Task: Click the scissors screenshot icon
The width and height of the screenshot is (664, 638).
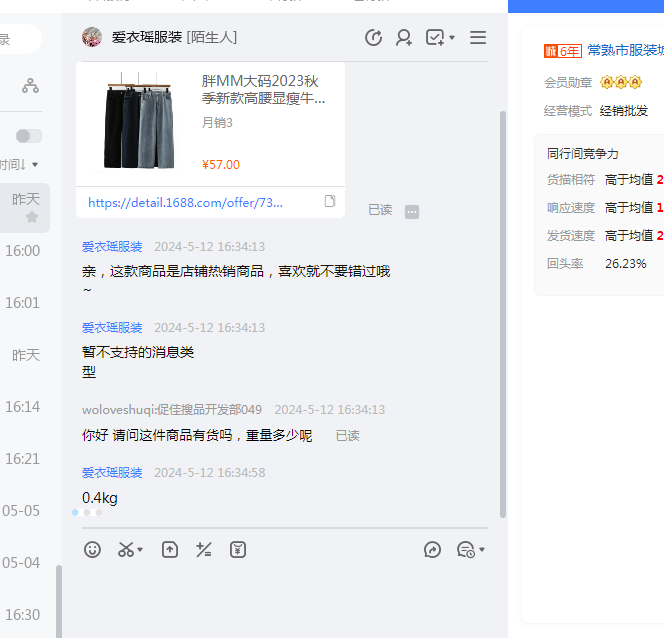Action: (126, 549)
